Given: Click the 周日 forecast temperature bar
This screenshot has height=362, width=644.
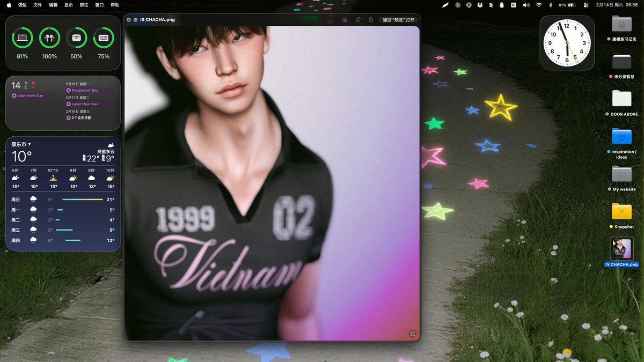Looking at the screenshot, I should tap(83, 200).
